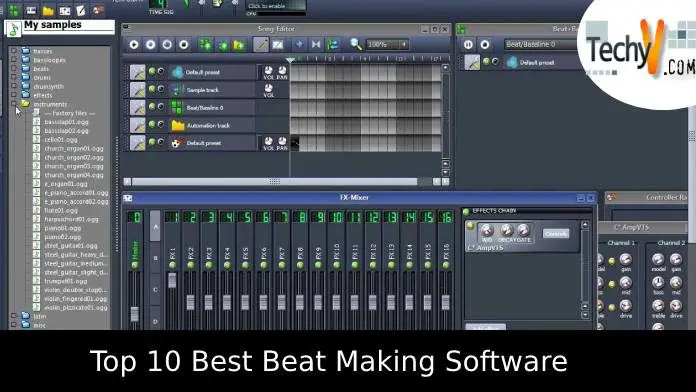Switch to FX mixer bank C
Viewport: 696px width, 392px height.
(155, 290)
